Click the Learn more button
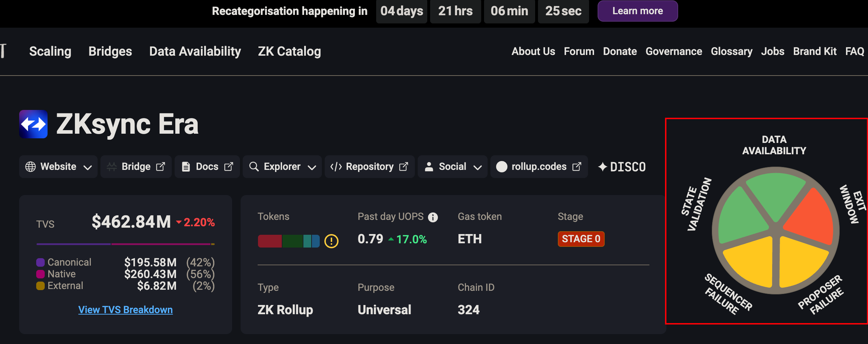Viewport: 868px width, 344px height. 638,11
